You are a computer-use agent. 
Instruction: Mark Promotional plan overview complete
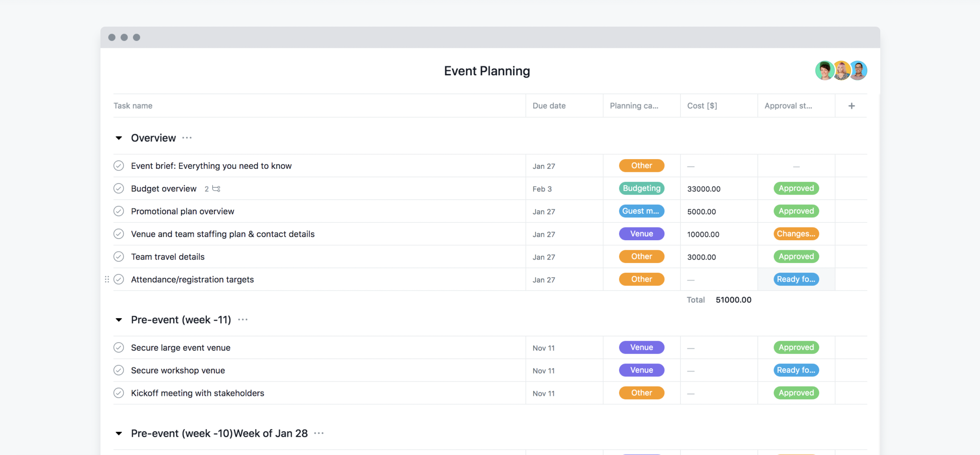[119, 211]
